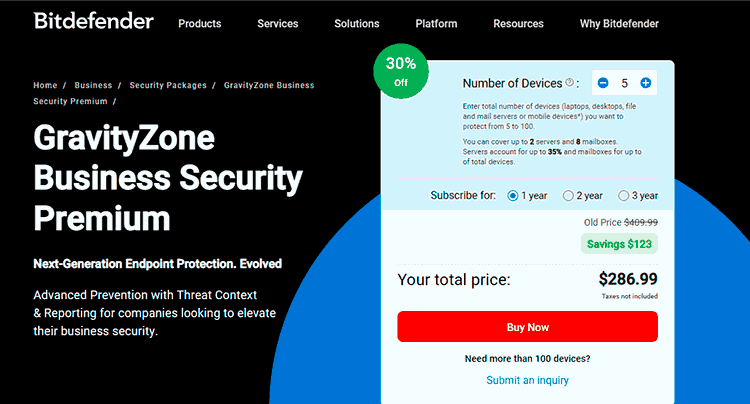Open Why Bitdefender in navigation
Viewport: 750px width, 404px height.
[619, 23]
